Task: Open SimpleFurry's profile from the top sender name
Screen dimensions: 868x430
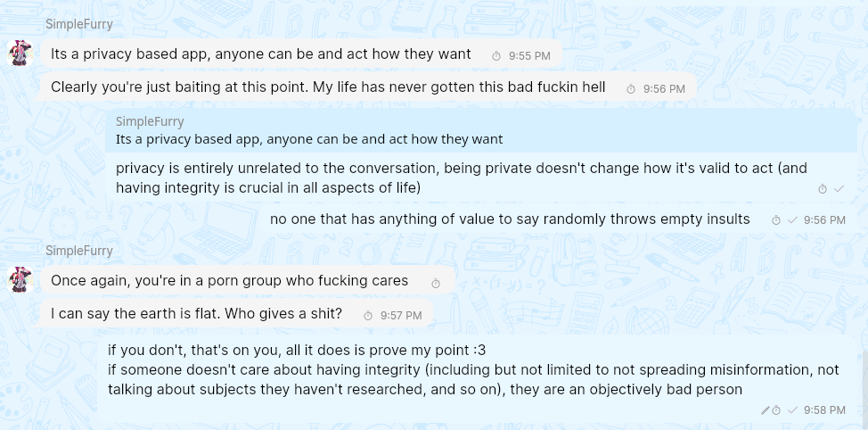Action: pyautogui.click(x=79, y=25)
